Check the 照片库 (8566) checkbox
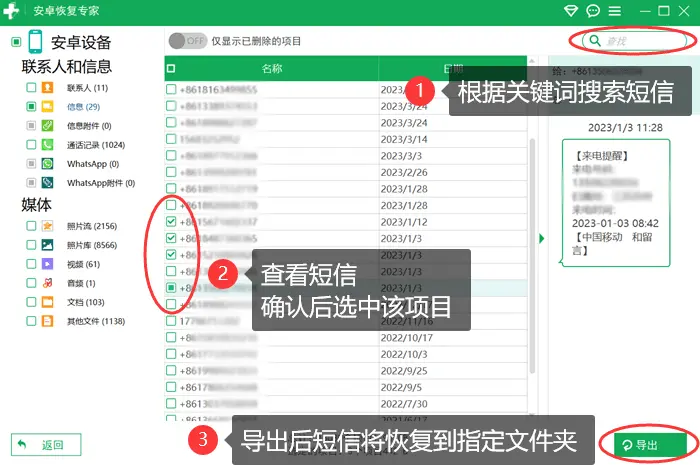 coord(31,245)
